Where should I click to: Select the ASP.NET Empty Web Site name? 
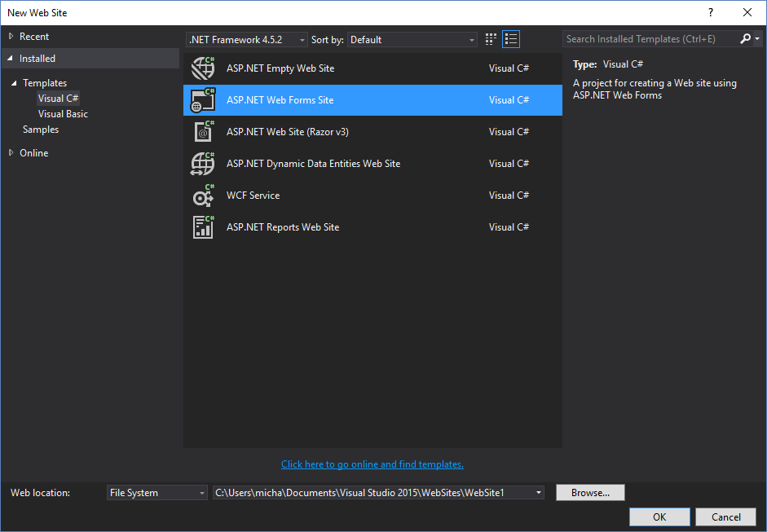coord(280,68)
